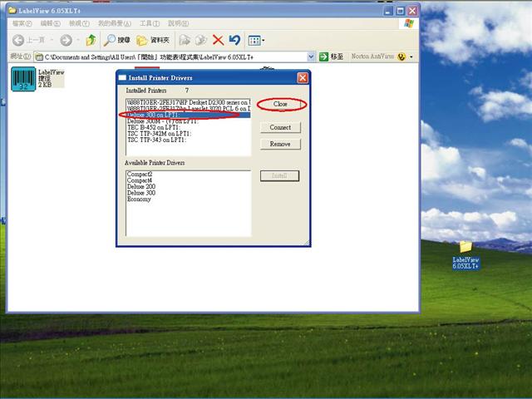Select HP Deskjet D2300 series printer entry
This screenshot has height=399, width=532.
pos(189,102)
